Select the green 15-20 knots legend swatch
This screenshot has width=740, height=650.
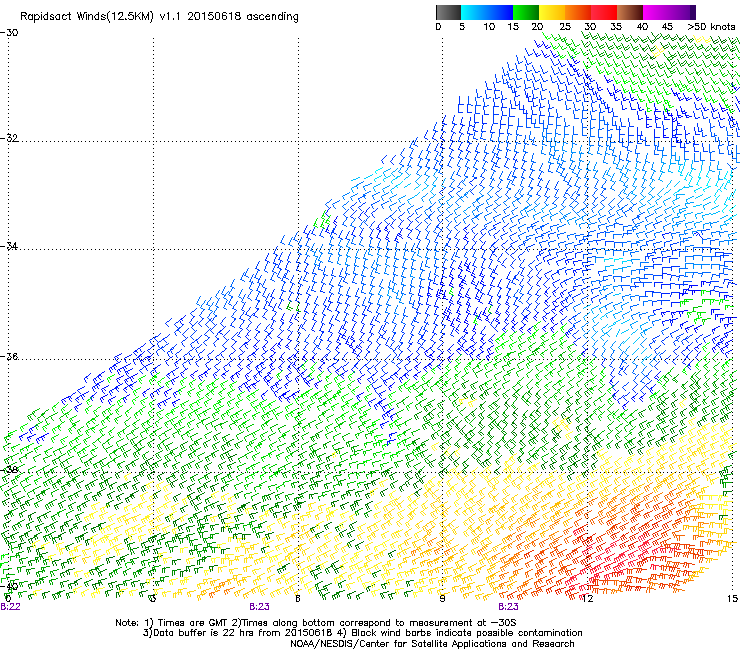point(526,12)
